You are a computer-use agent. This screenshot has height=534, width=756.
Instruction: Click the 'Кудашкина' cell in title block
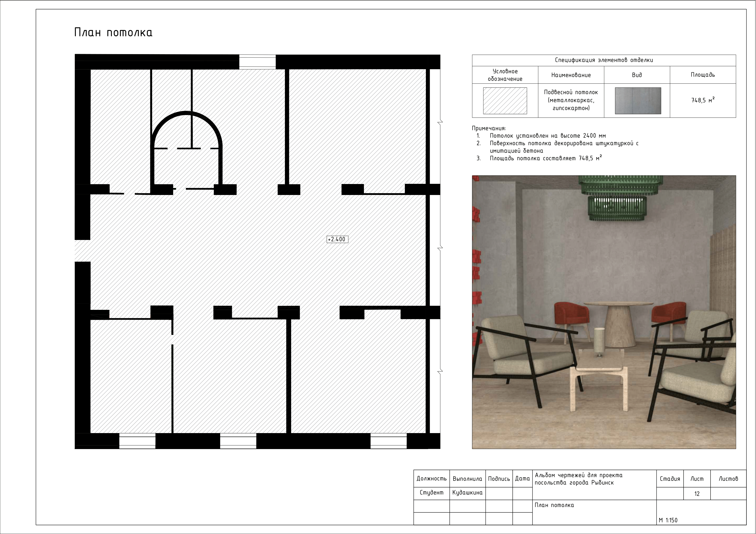tap(467, 492)
